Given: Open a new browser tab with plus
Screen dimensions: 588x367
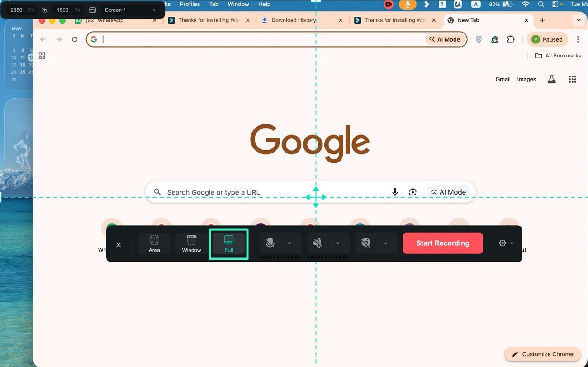Looking at the screenshot, I should pyautogui.click(x=542, y=20).
